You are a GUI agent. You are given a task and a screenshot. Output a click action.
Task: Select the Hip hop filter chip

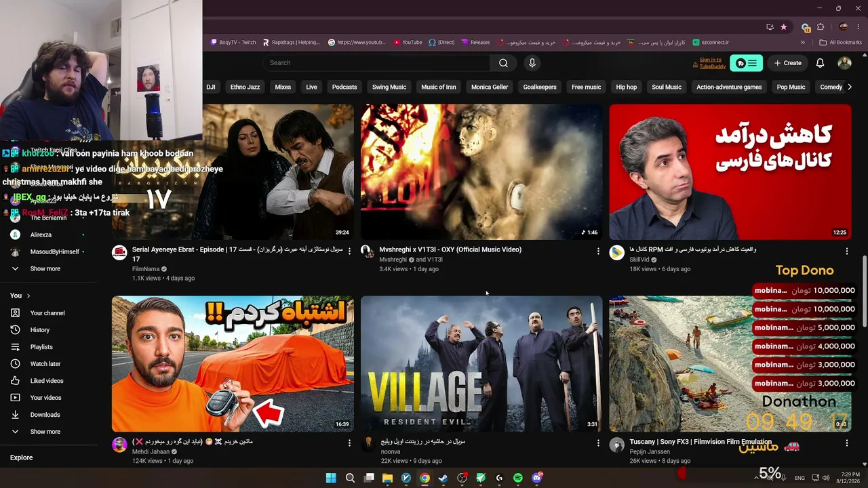point(627,87)
